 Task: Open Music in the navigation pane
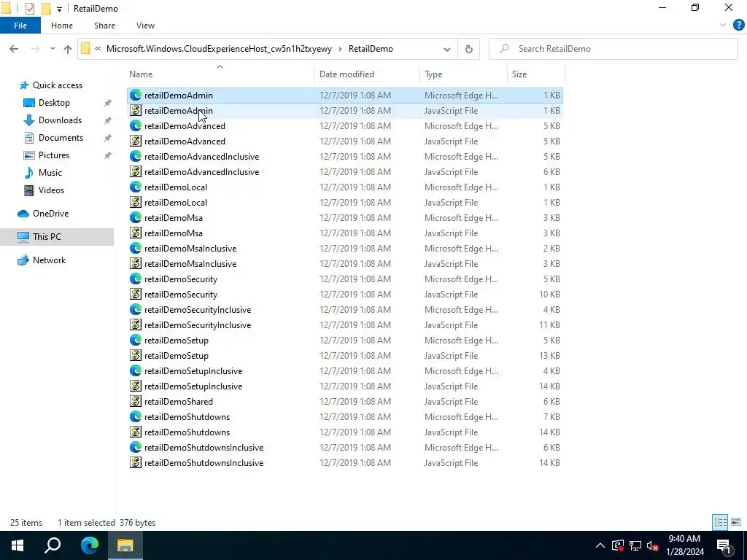click(x=50, y=173)
